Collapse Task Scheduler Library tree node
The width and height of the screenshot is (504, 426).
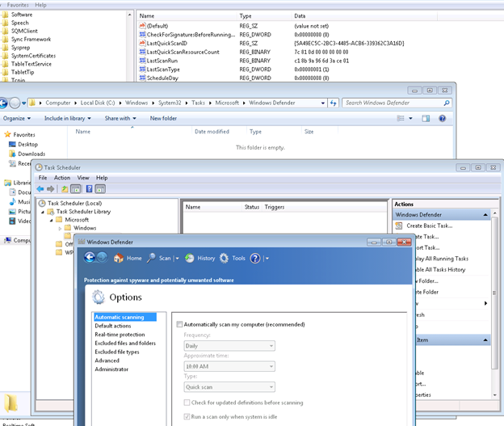tap(43, 212)
